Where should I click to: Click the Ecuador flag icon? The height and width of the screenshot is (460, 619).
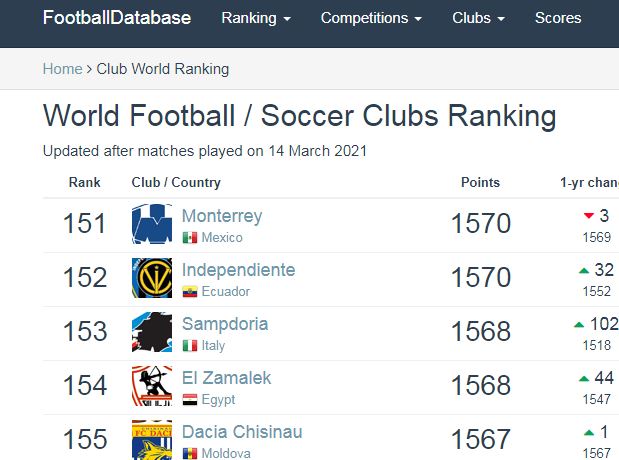click(x=190, y=292)
